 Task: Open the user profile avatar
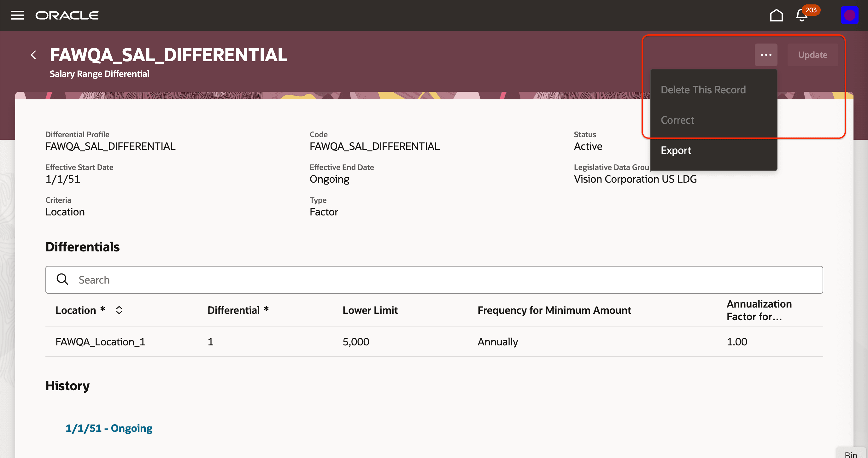click(x=850, y=15)
